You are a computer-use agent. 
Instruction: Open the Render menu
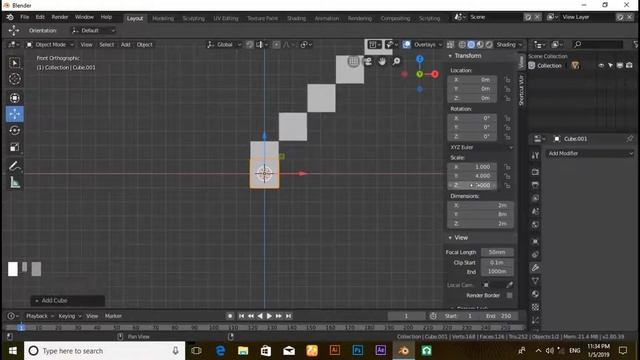(60, 17)
